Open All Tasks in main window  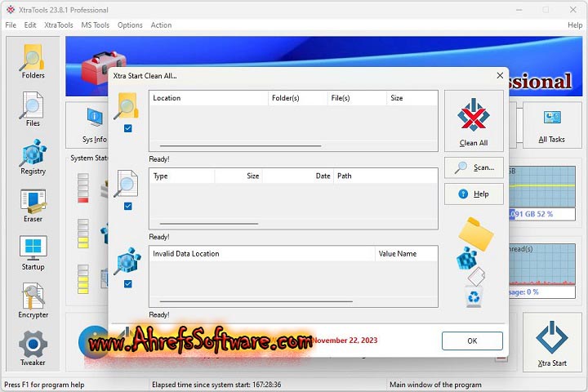pos(551,125)
